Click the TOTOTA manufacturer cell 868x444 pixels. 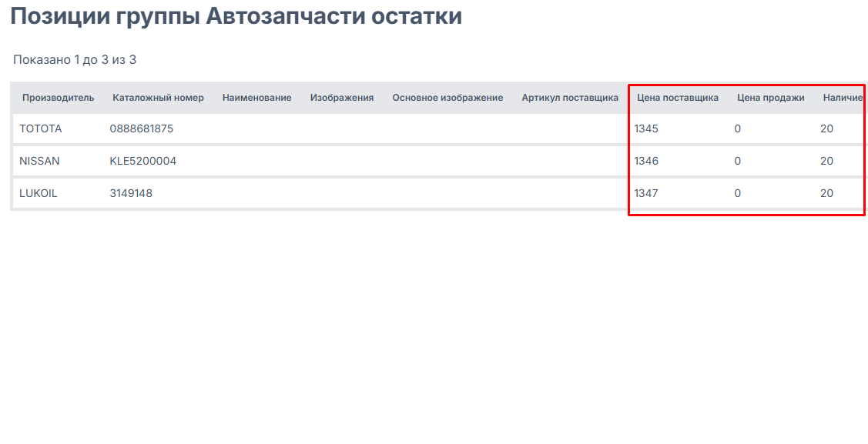[x=41, y=129]
